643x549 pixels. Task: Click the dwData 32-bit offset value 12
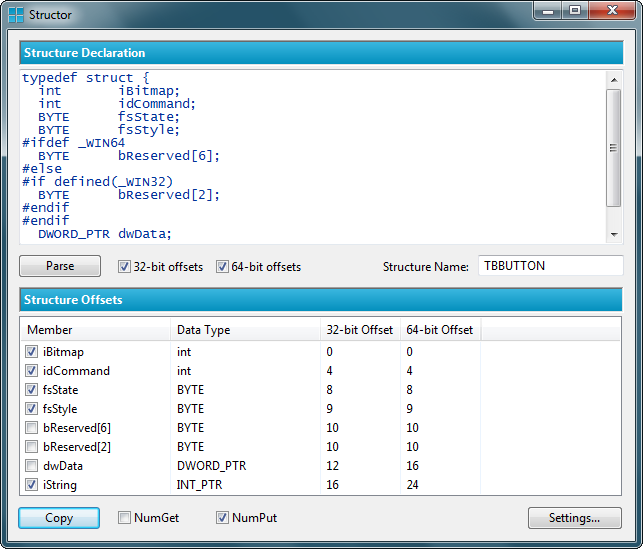332,466
